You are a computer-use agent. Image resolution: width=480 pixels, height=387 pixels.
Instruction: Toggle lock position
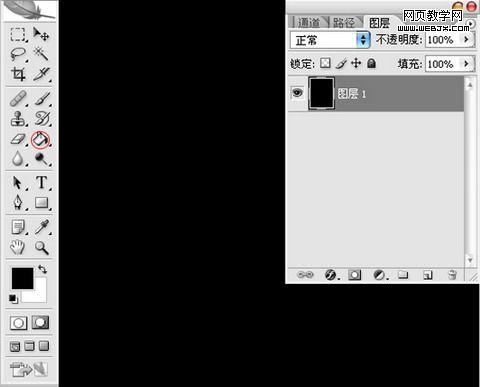[356, 63]
